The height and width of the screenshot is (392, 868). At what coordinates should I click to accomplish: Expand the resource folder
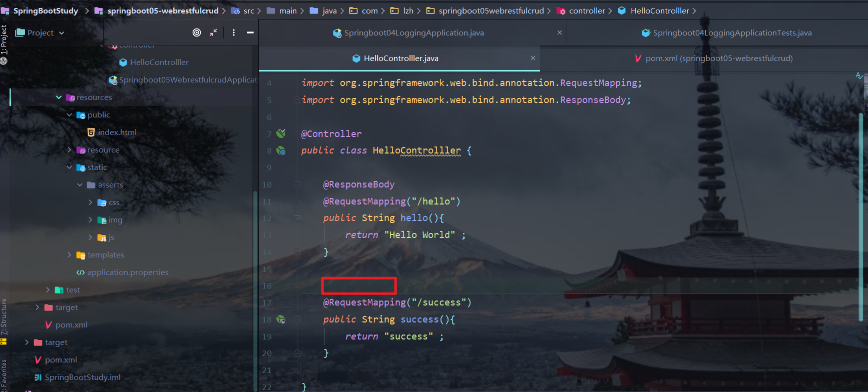coord(70,149)
